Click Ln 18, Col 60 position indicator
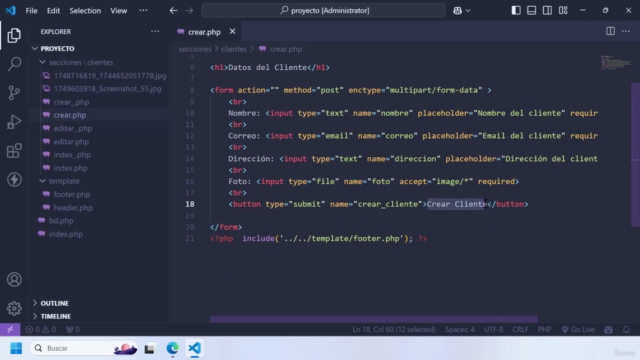 [394, 329]
